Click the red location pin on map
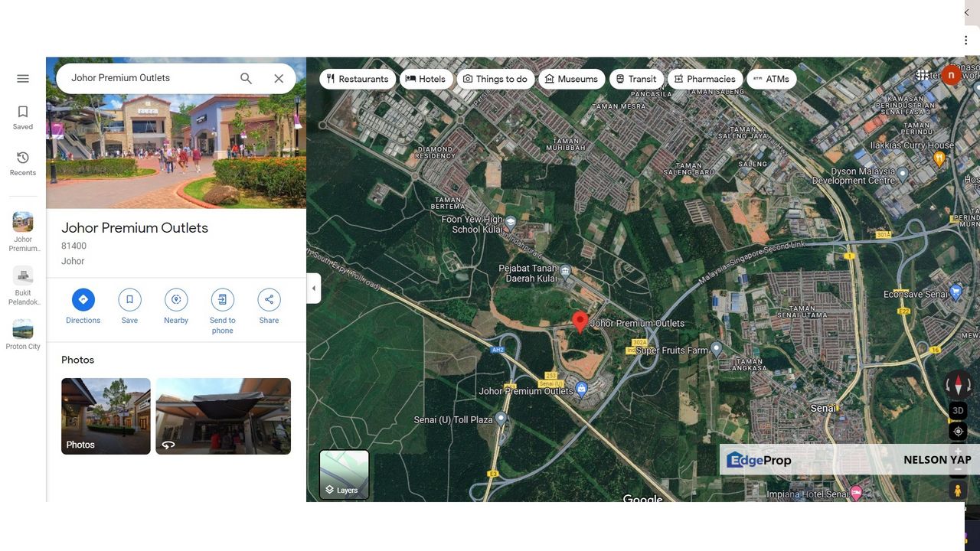 click(x=580, y=321)
